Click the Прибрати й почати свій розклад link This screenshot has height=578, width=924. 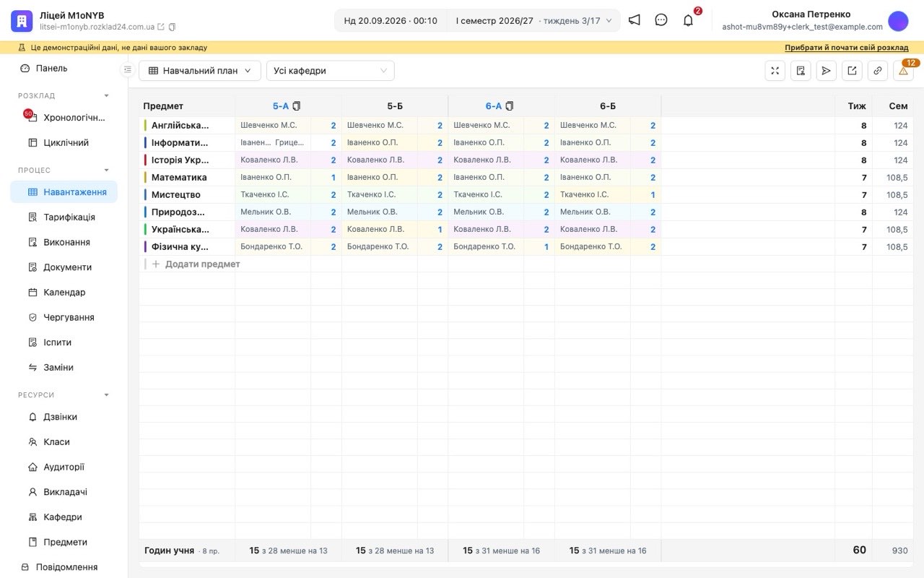pos(847,48)
